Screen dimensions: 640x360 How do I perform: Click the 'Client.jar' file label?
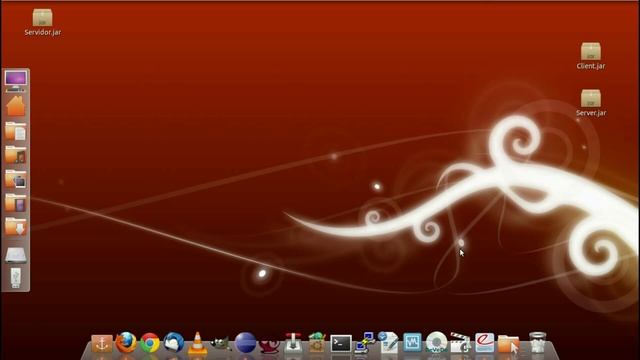tap(591, 66)
